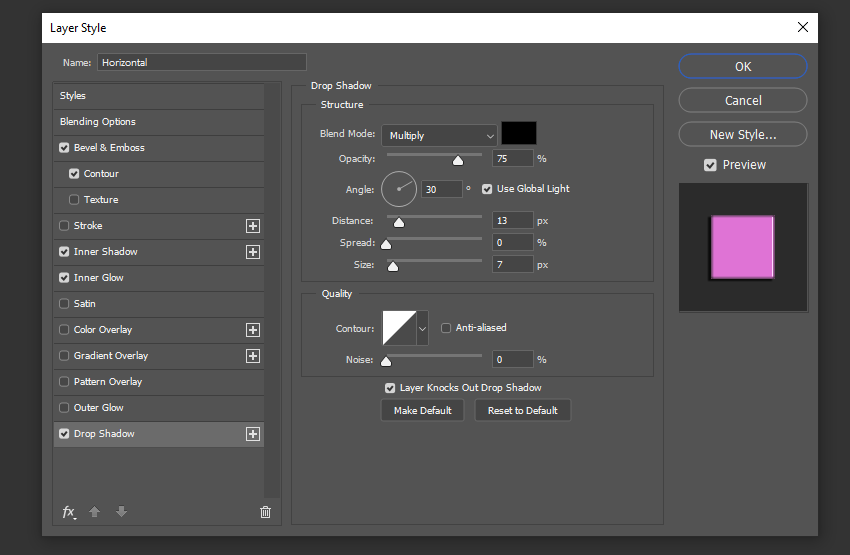The image size is (850, 555).
Task: Click Reset to Default button
Action: (x=523, y=410)
